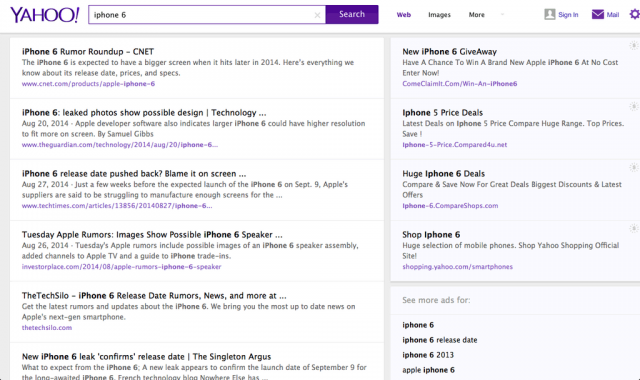Open TheTechSilo iPhone 6 Release Date Rumors result
The width and height of the screenshot is (640, 380).
click(x=154, y=296)
